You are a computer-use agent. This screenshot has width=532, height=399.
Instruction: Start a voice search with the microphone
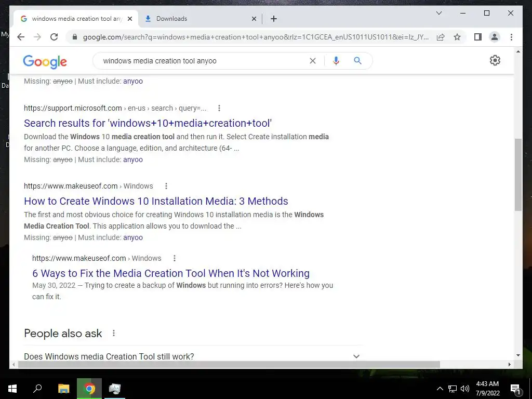(336, 61)
